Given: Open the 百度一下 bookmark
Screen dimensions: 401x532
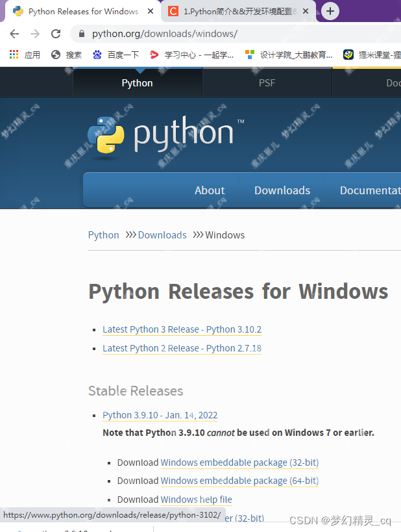Looking at the screenshot, I should click(115, 55).
